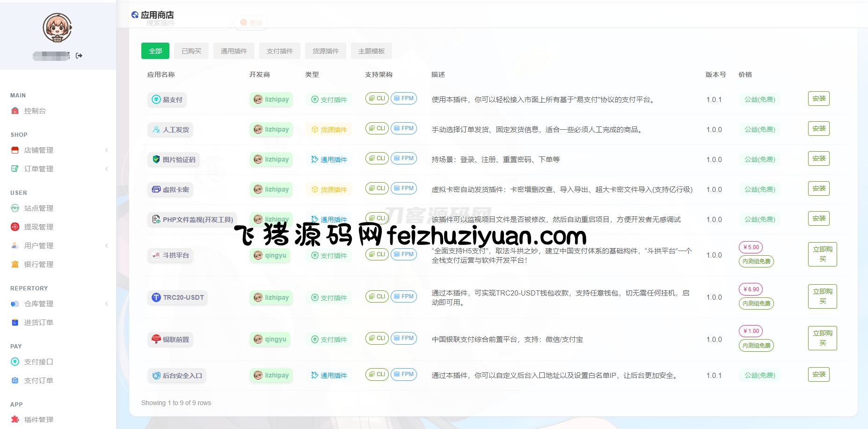Click the 搜索插件 search input field

pyautogui.click(x=187, y=23)
